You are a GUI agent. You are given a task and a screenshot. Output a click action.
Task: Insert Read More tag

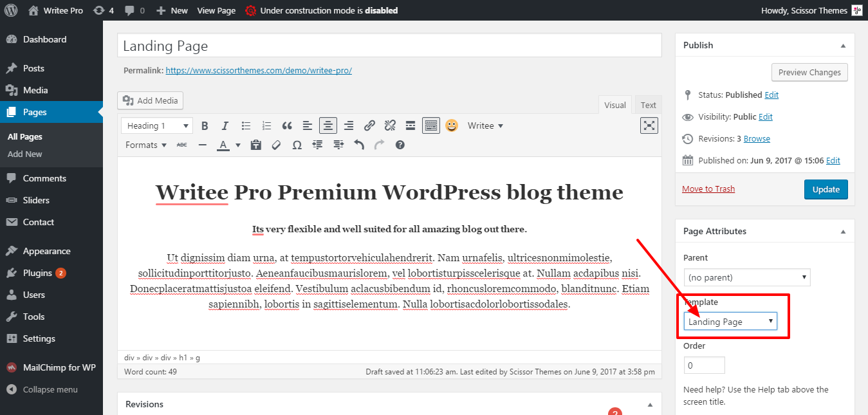tap(411, 125)
